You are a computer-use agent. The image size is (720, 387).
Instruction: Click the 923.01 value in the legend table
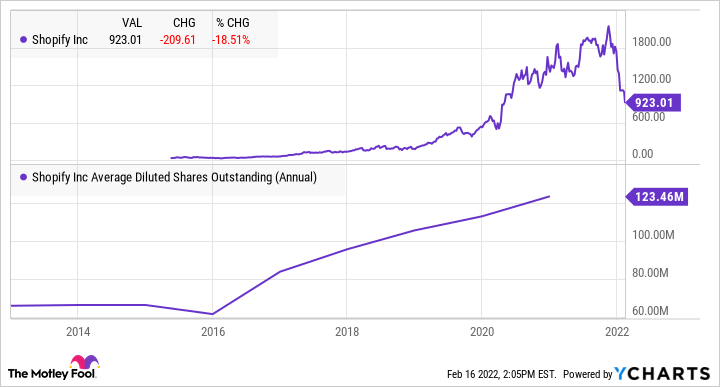[125, 40]
